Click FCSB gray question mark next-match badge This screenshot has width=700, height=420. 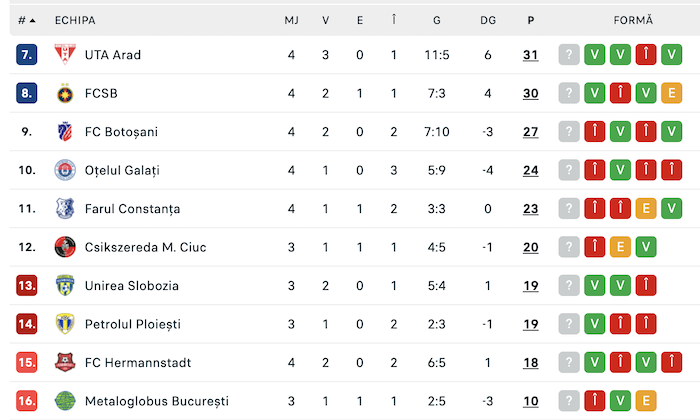569,94
